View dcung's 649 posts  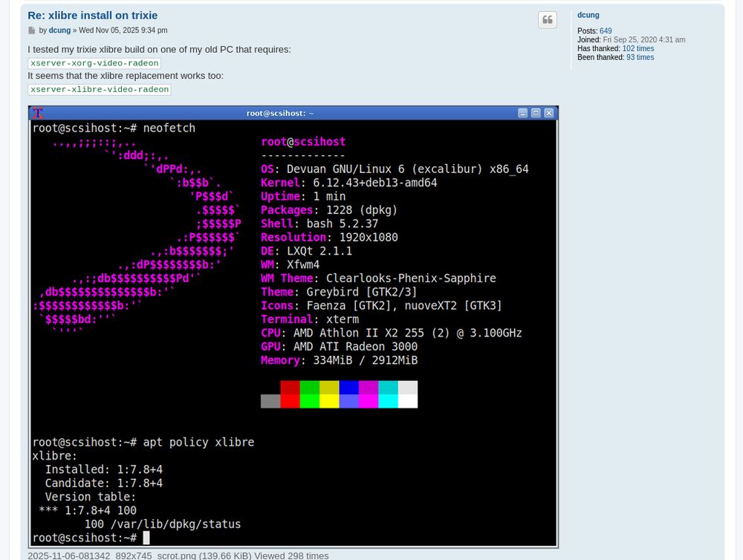coord(606,30)
